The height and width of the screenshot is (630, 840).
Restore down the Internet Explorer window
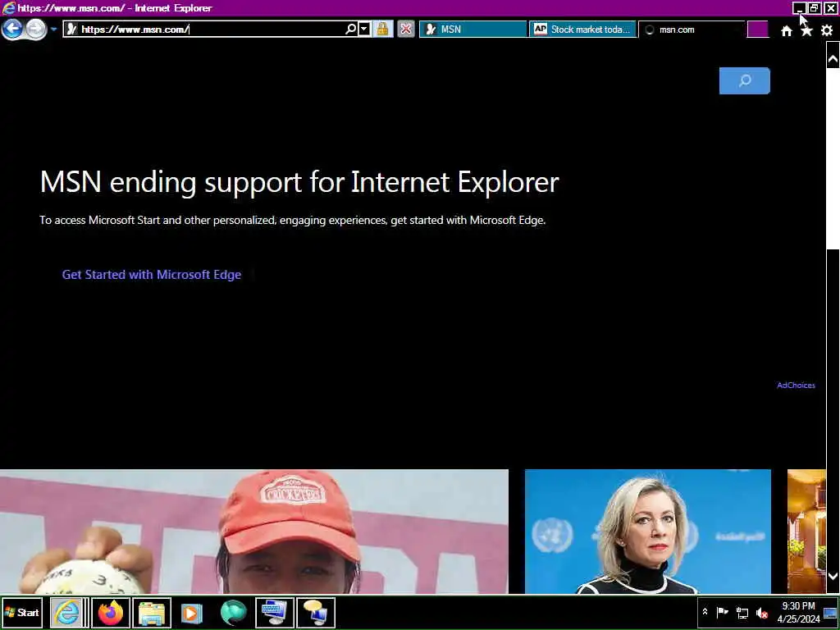click(x=815, y=8)
